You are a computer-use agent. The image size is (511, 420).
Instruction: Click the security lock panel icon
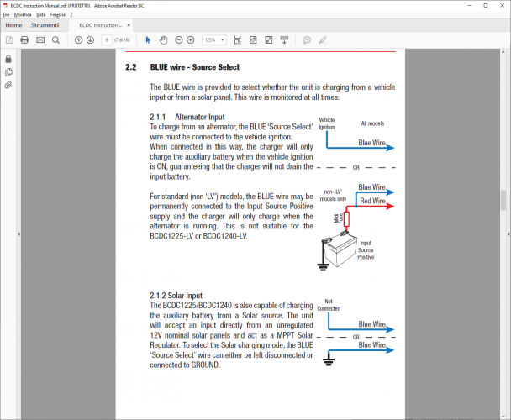tap(8, 59)
